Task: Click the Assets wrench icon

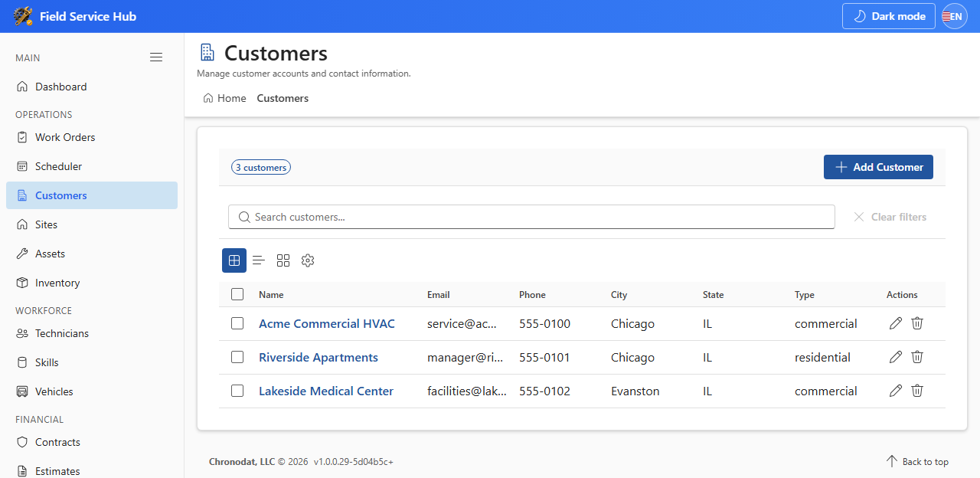Action: coord(22,254)
